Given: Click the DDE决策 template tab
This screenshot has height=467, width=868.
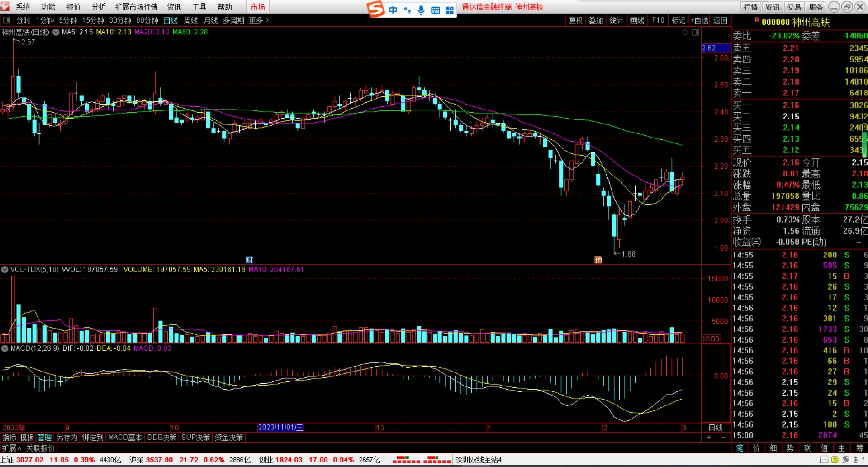Looking at the screenshot, I should click(x=161, y=438).
